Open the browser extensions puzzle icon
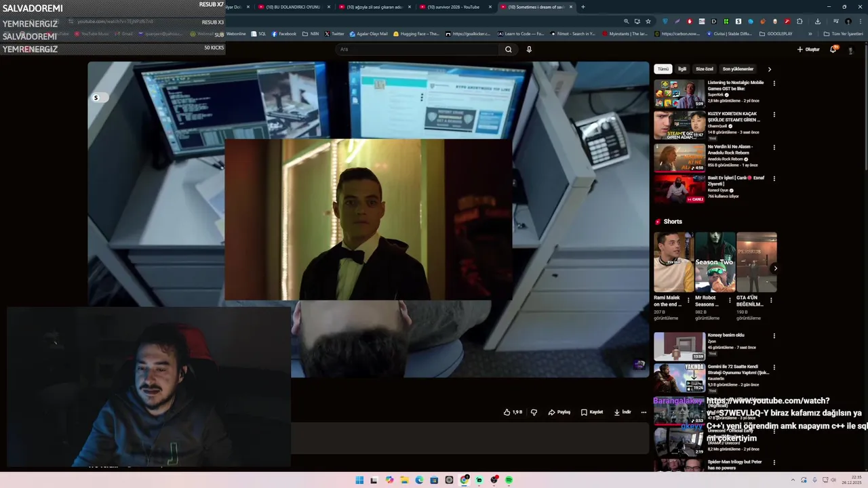Screen dimensions: 868x488 [x=800, y=21]
